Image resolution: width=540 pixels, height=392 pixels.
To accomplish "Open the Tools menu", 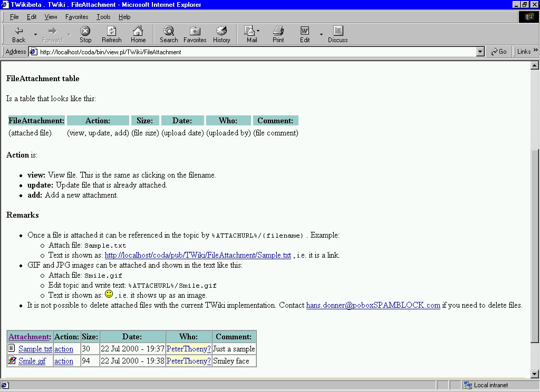I will (103, 17).
